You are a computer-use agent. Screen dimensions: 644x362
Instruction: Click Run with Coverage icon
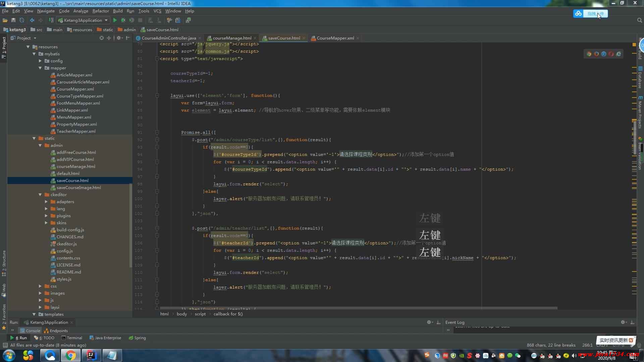(x=132, y=20)
